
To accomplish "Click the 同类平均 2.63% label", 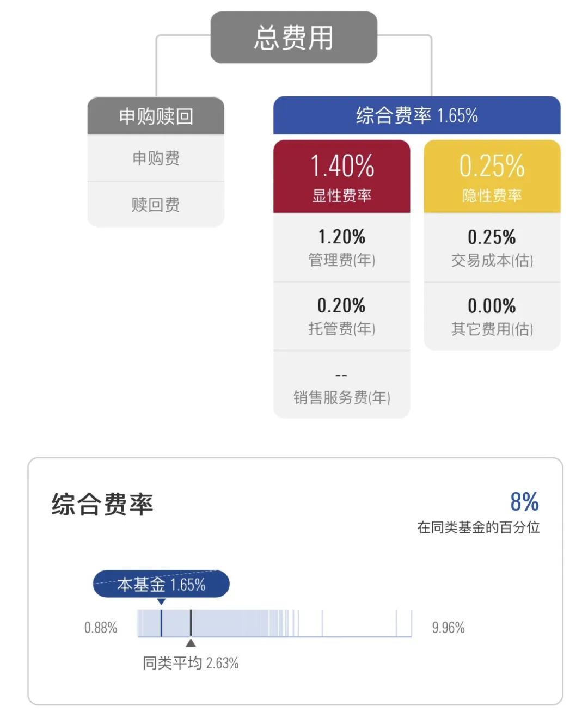I will 191,663.
